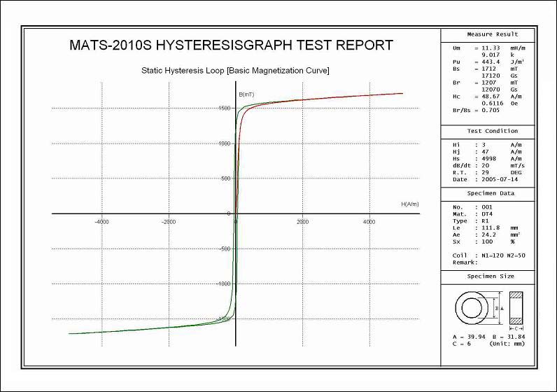Click the origin of the hysteresis graph

pos(236,213)
